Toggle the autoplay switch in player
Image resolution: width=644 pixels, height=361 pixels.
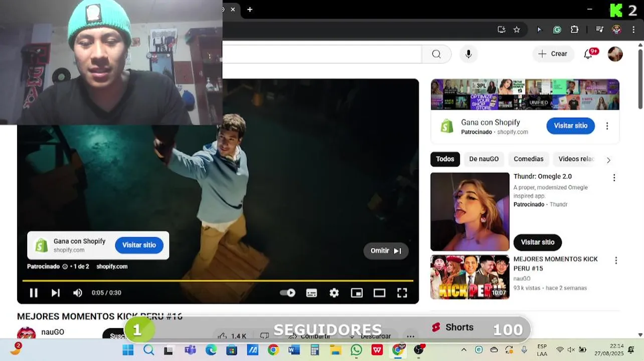pyautogui.click(x=287, y=293)
